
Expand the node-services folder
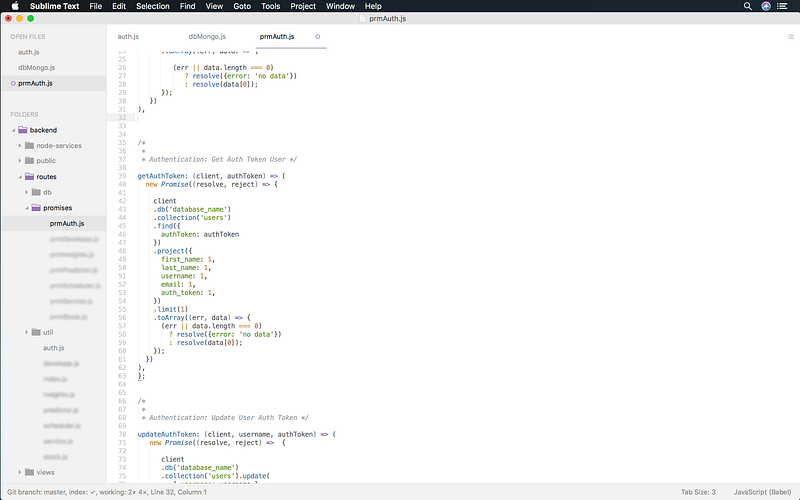tap(20, 145)
